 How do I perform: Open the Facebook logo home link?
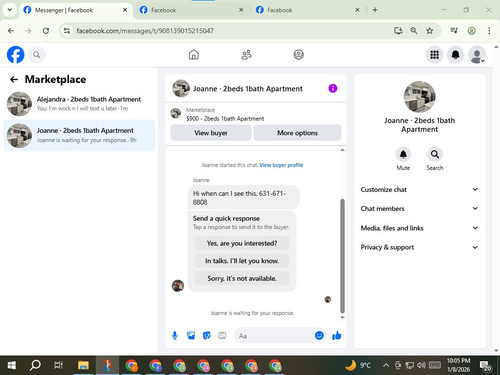point(15,55)
